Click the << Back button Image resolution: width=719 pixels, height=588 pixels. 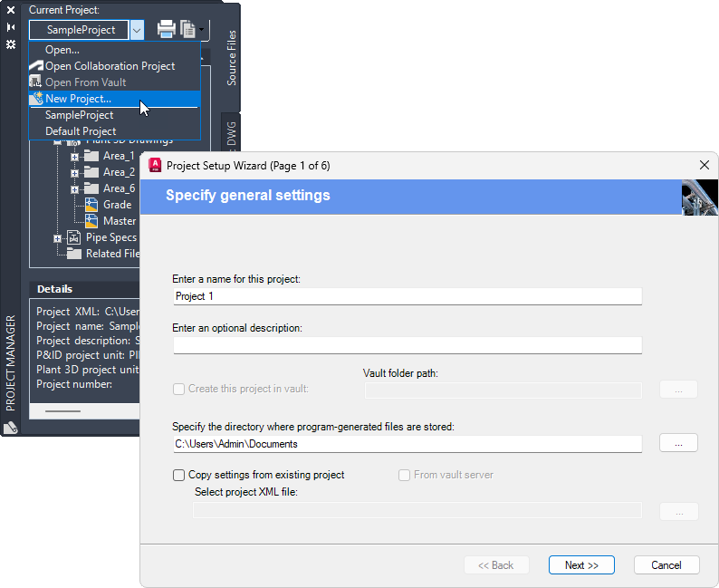point(496,565)
